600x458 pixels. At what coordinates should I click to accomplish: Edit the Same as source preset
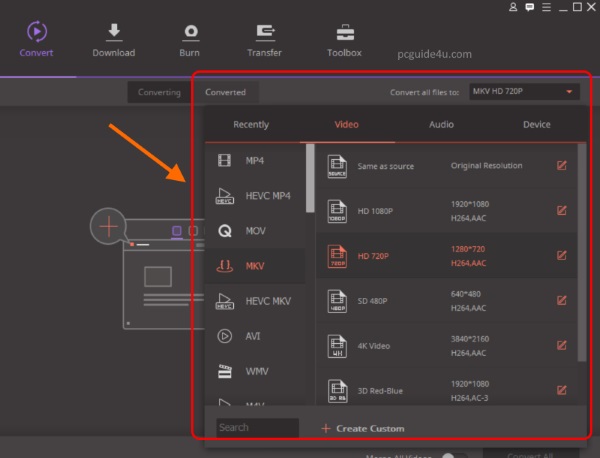(561, 166)
